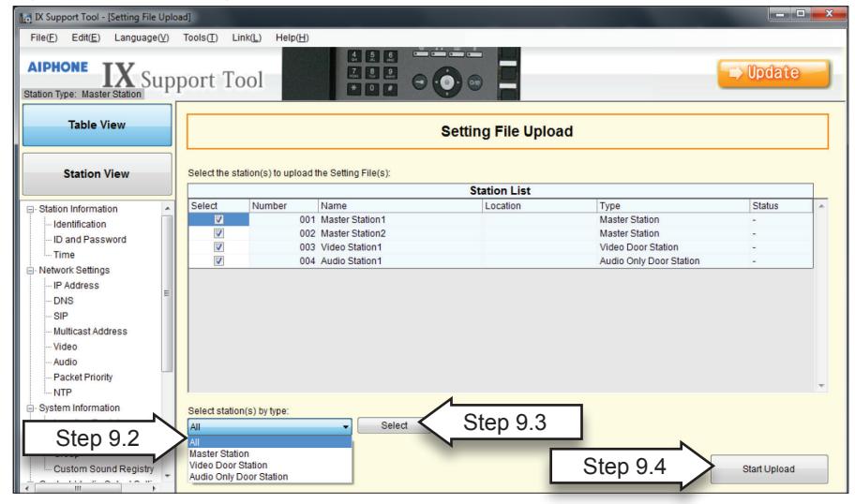The width and height of the screenshot is (855, 504).
Task: Open the station type dropdown arrow
Action: coord(345,426)
